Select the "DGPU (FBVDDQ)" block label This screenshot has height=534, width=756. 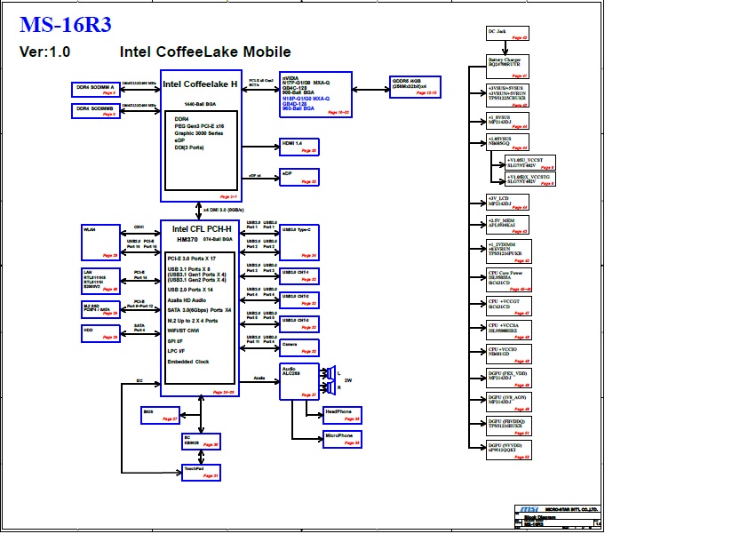tap(506, 422)
